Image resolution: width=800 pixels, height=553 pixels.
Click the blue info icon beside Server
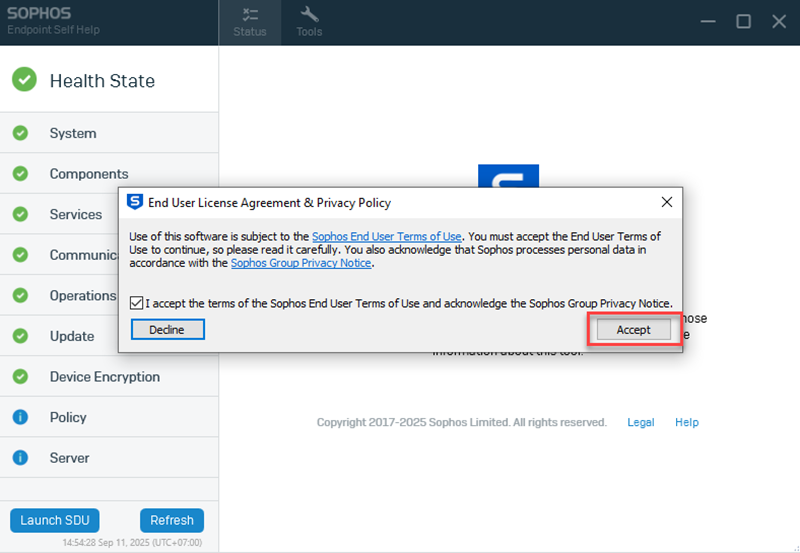pyautogui.click(x=20, y=458)
